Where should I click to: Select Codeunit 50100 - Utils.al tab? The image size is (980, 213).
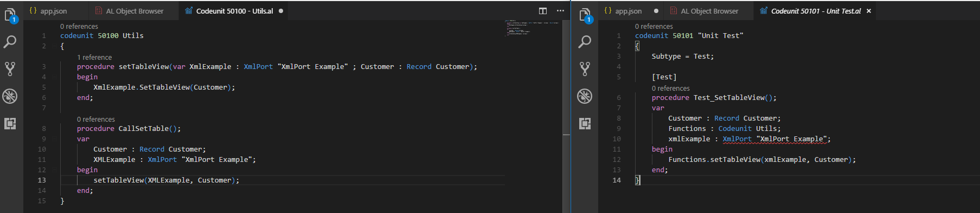[x=234, y=11]
